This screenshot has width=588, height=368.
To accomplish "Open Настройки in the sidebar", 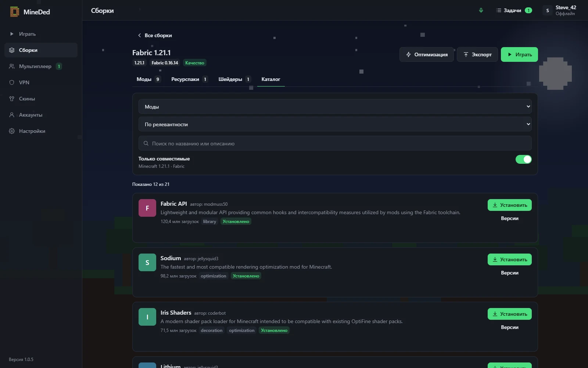I will [41, 131].
